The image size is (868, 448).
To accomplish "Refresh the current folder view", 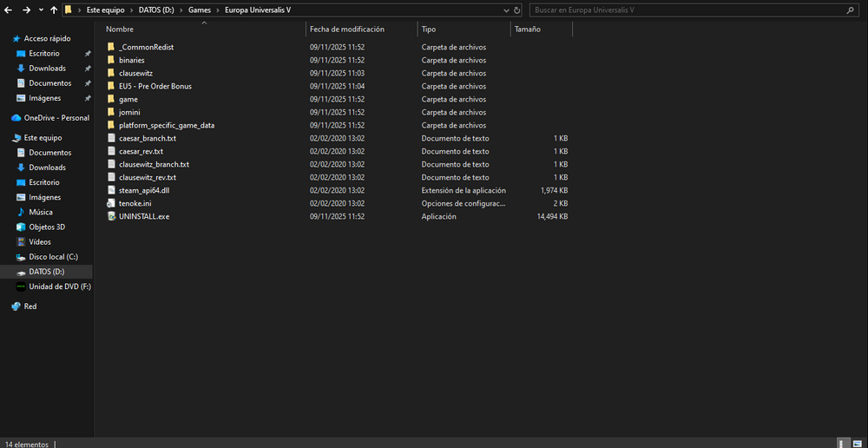I will 517,10.
